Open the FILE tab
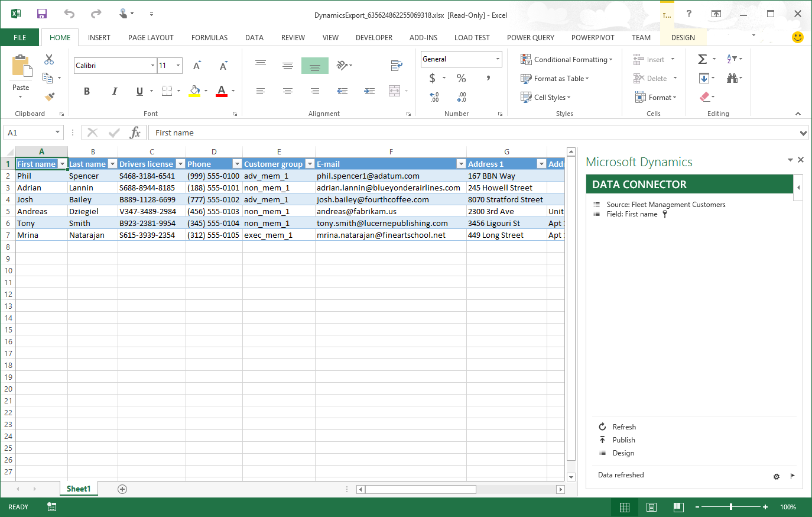Screen dimensions: 812x517 click(x=20, y=37)
